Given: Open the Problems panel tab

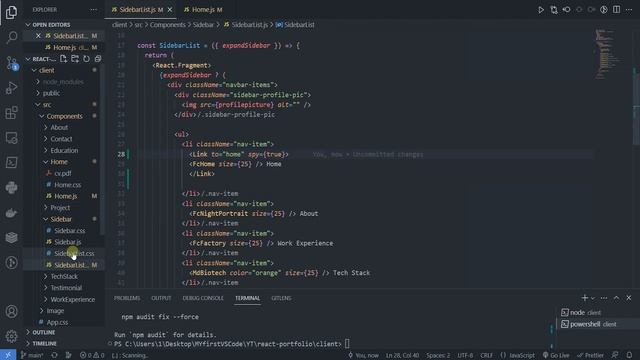Looking at the screenshot, I should (x=127, y=298).
